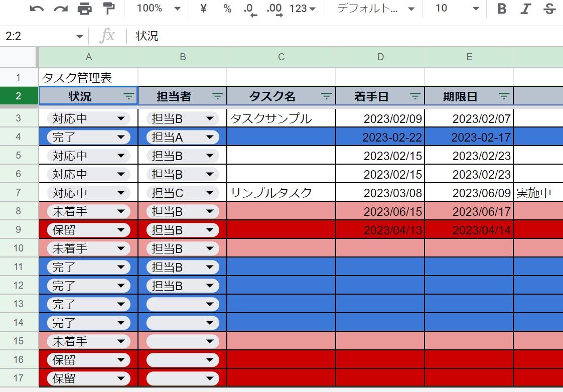The height and width of the screenshot is (392, 563).
Task: Click cell タスクサンプル
Action: coord(281,118)
